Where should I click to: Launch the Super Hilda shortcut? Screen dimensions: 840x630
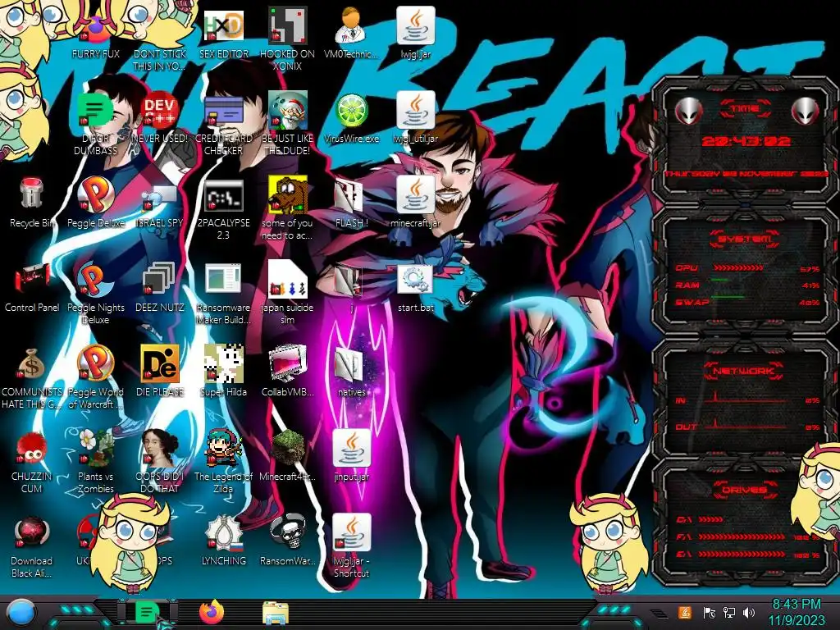[223, 363]
